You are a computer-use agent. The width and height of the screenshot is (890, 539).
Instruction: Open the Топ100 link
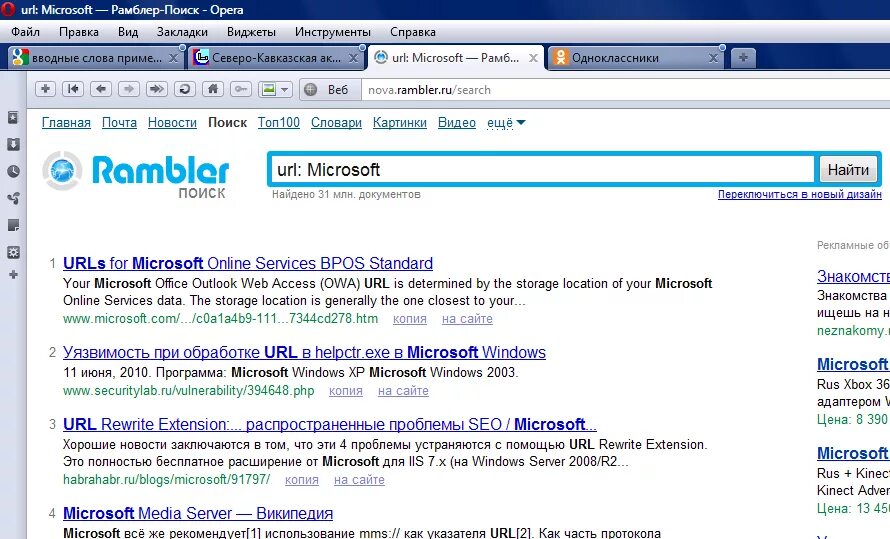coord(279,123)
